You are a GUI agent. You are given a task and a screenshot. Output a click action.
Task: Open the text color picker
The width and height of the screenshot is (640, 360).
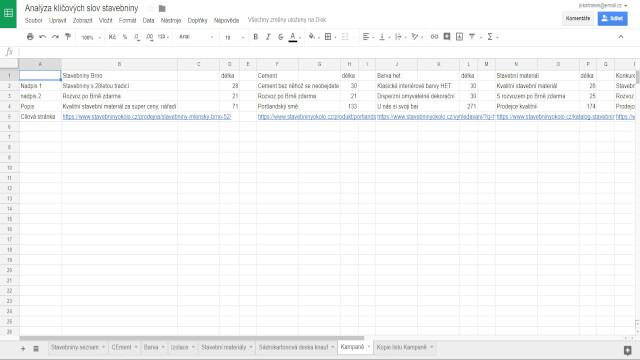click(293, 37)
